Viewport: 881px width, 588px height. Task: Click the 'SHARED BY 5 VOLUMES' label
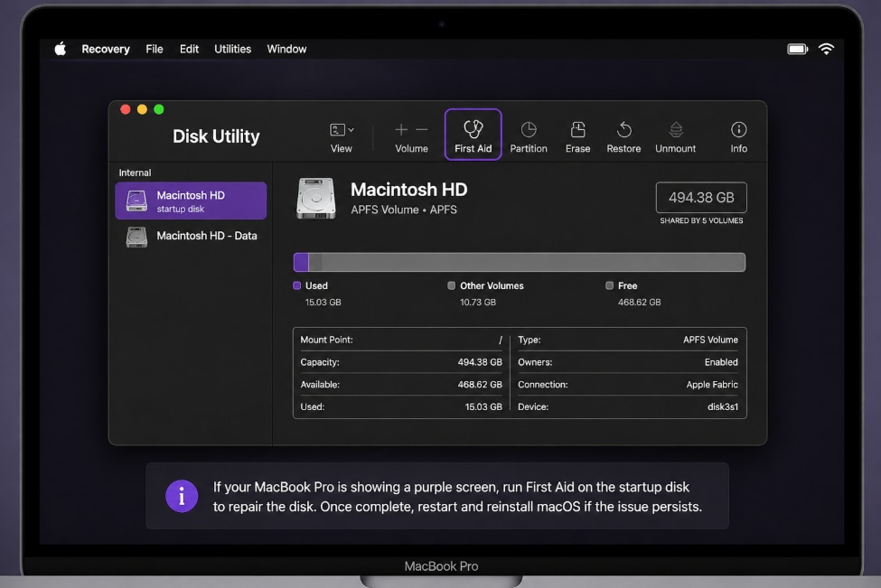(x=701, y=220)
